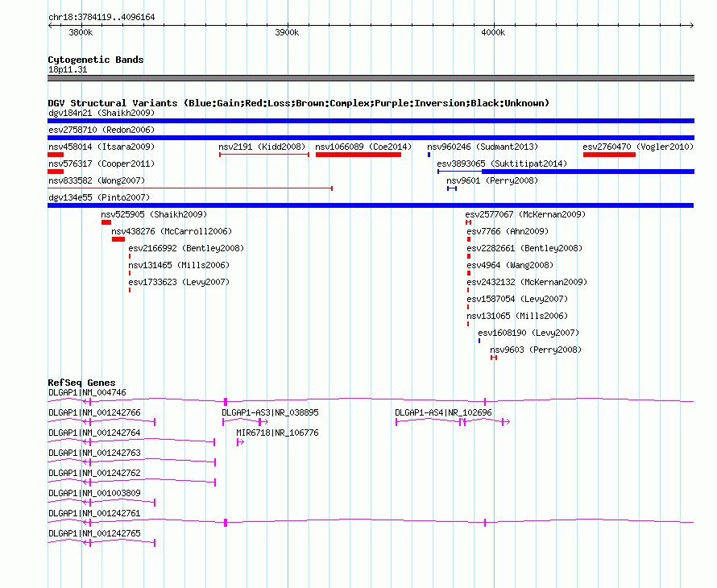Click nsv833582 (Wong2007) label
The image size is (717, 588).
coord(97,180)
